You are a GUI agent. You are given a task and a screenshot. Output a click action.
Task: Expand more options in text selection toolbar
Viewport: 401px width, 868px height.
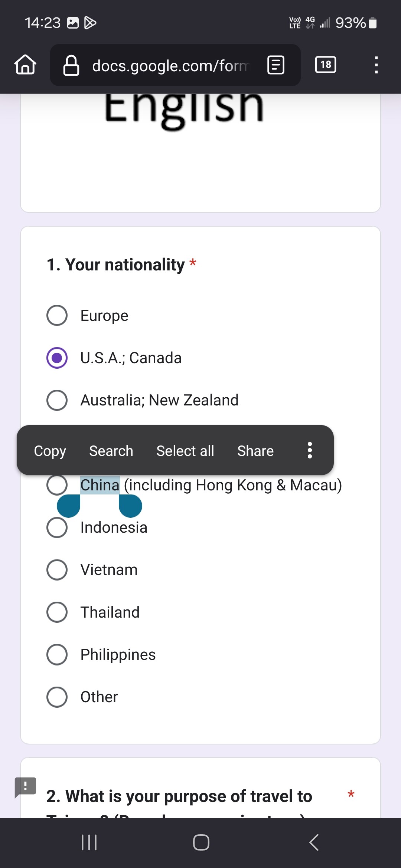point(310,450)
